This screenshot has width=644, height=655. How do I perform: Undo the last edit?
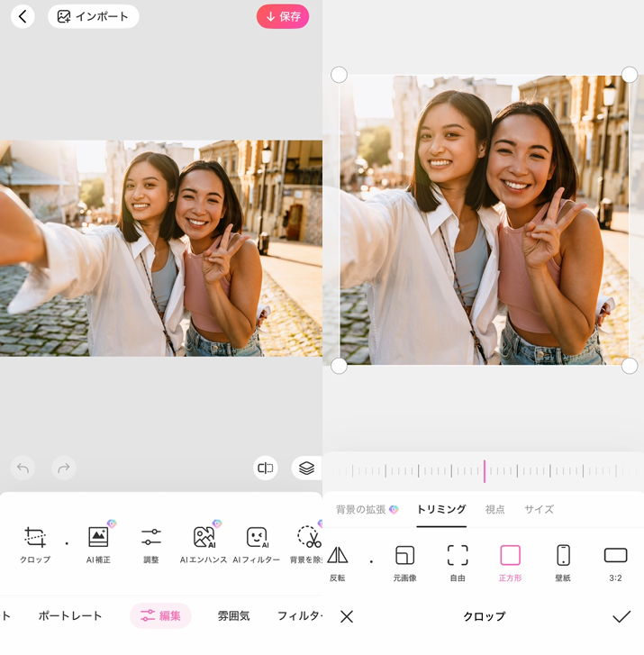[23, 468]
